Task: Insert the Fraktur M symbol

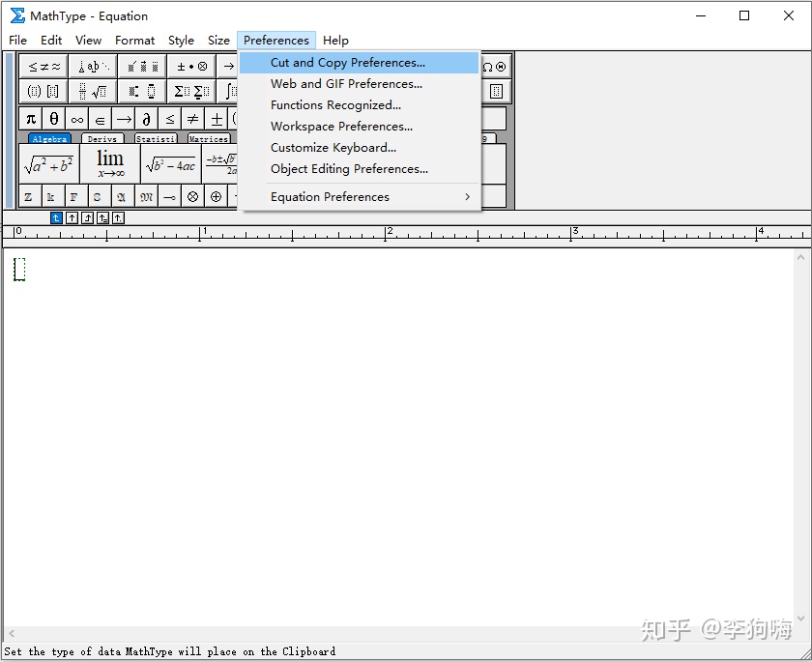Action: point(147,197)
